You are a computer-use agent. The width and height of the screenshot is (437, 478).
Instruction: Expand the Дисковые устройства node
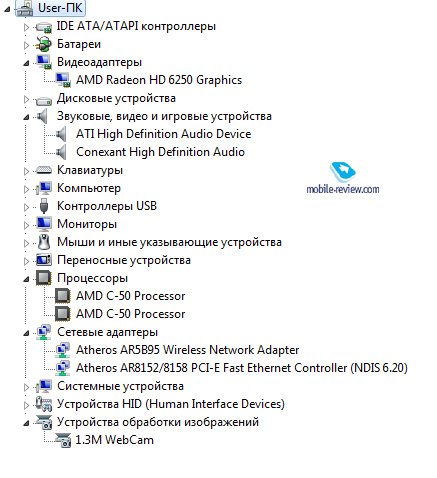pyautogui.click(x=26, y=99)
